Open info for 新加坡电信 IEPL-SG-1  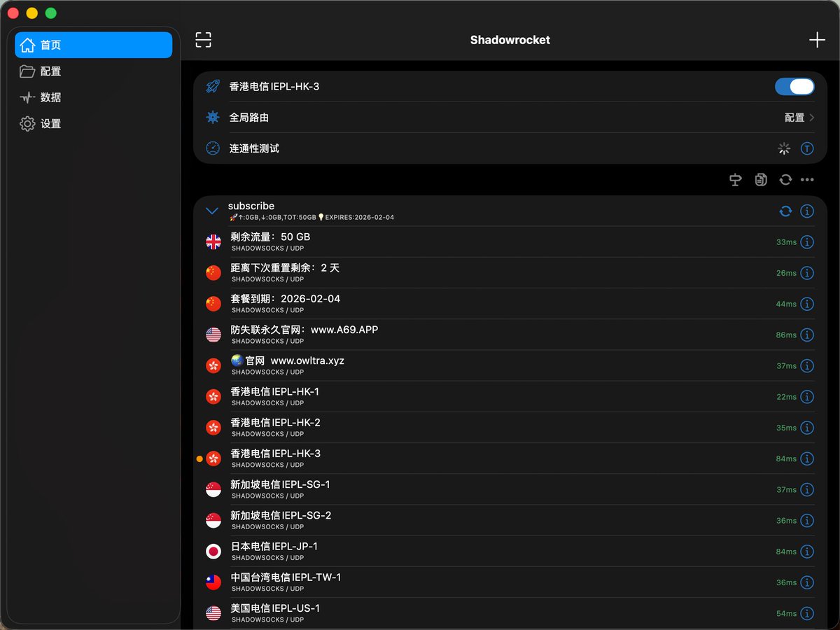tap(807, 490)
